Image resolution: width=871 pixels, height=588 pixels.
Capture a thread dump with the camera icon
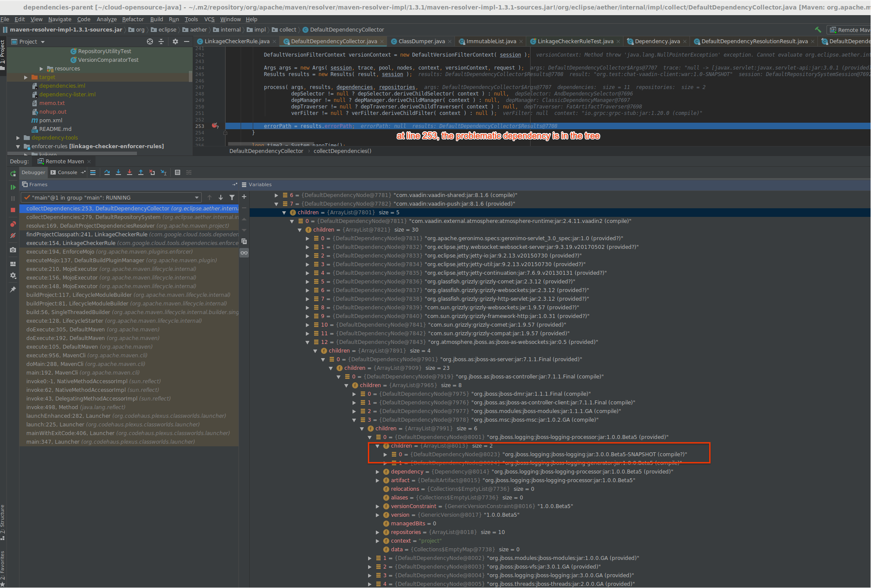coord(13,250)
